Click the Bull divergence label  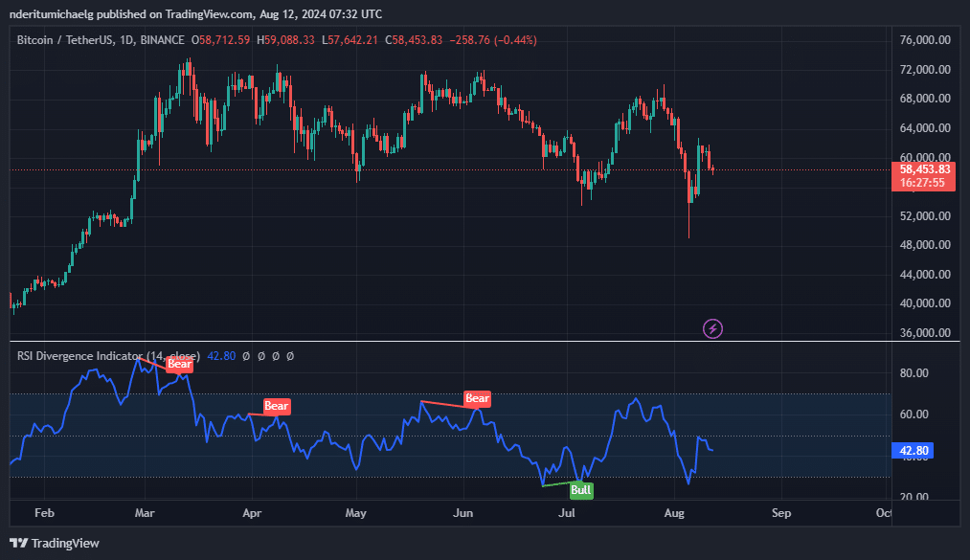coord(581,491)
